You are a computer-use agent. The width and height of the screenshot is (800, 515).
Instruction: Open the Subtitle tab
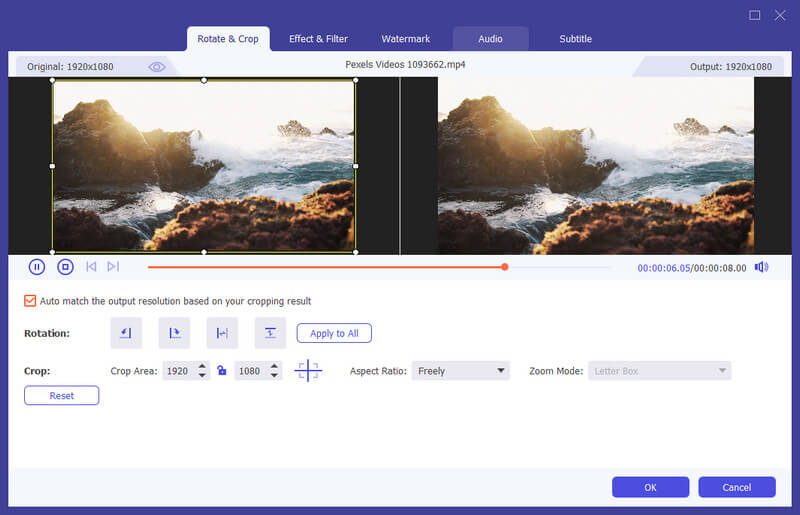click(x=576, y=39)
